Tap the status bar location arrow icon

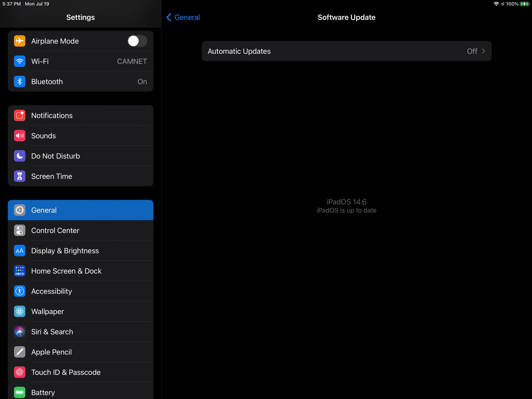(502, 4)
